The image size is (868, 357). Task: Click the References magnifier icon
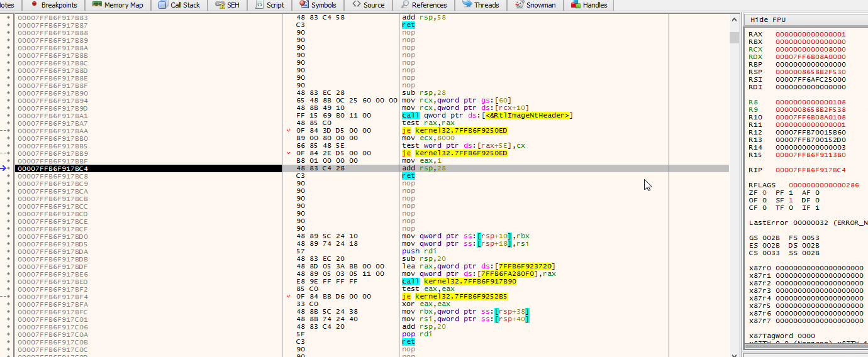point(404,4)
